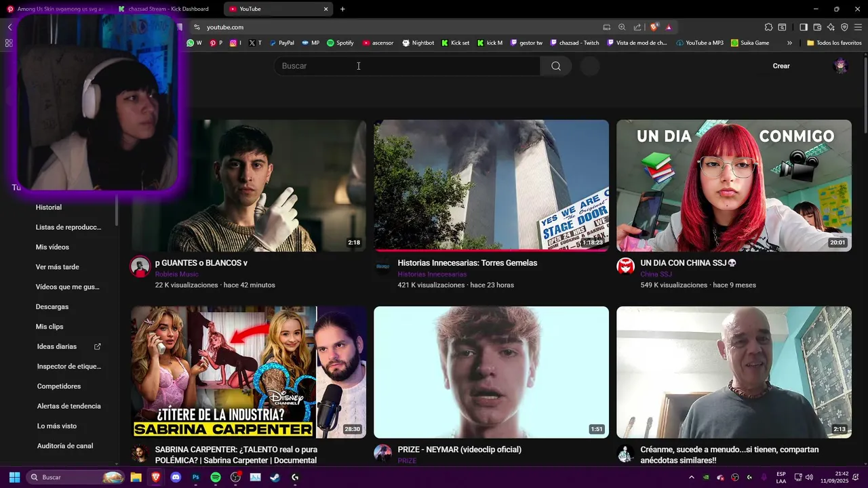This screenshot has width=868, height=488.
Task: Open WhatsApp bookmark labeled W
Action: 195,43
